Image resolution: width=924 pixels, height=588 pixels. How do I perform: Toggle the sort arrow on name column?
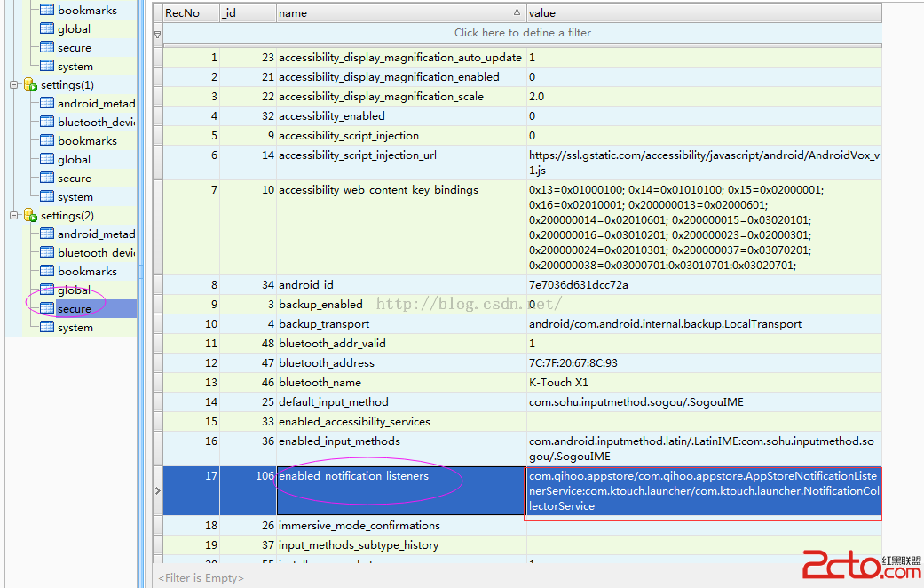[x=517, y=13]
